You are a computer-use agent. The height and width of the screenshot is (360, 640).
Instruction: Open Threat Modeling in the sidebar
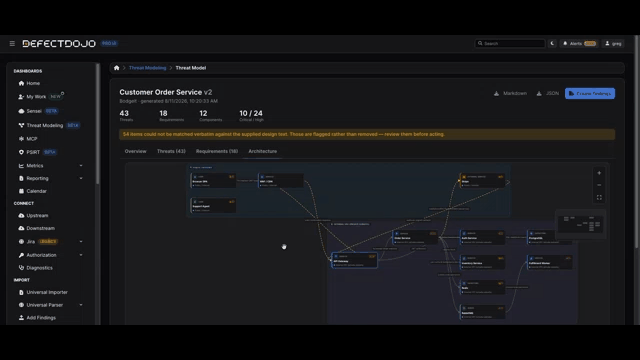(44, 125)
